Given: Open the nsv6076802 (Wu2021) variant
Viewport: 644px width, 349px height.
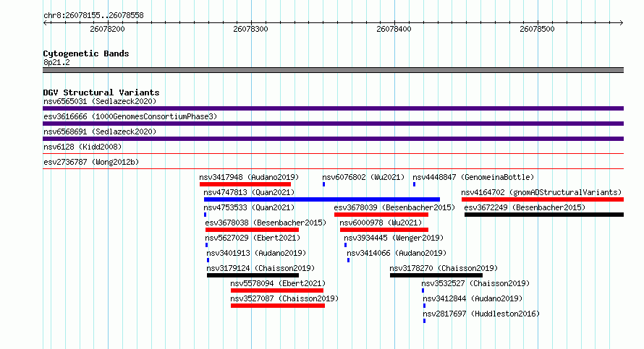Looking at the screenshot, I should (363, 177).
